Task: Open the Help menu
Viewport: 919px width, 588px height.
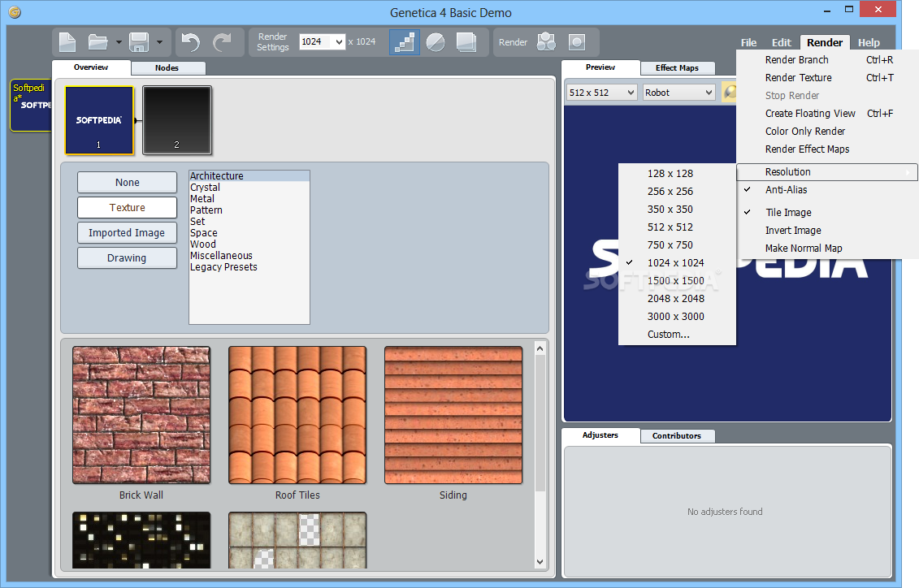Action: [869, 43]
